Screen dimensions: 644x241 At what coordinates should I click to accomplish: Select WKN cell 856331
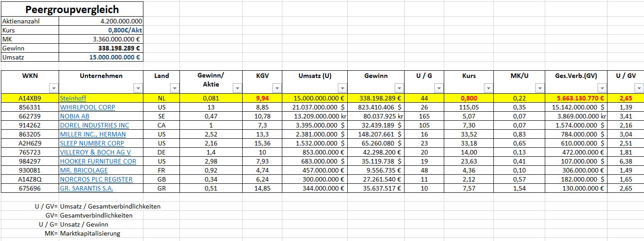(30, 107)
